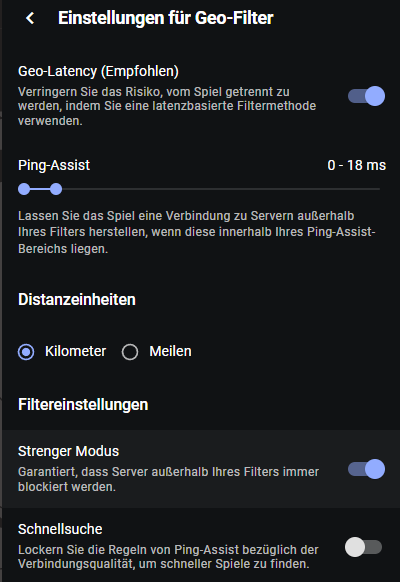400x582 pixels.
Task: Select the Kilometer radio button
Action: 26,352
